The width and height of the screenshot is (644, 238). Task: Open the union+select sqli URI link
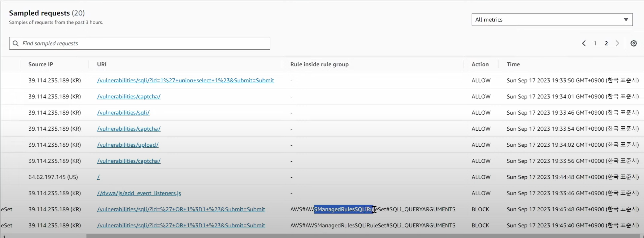pos(185,80)
